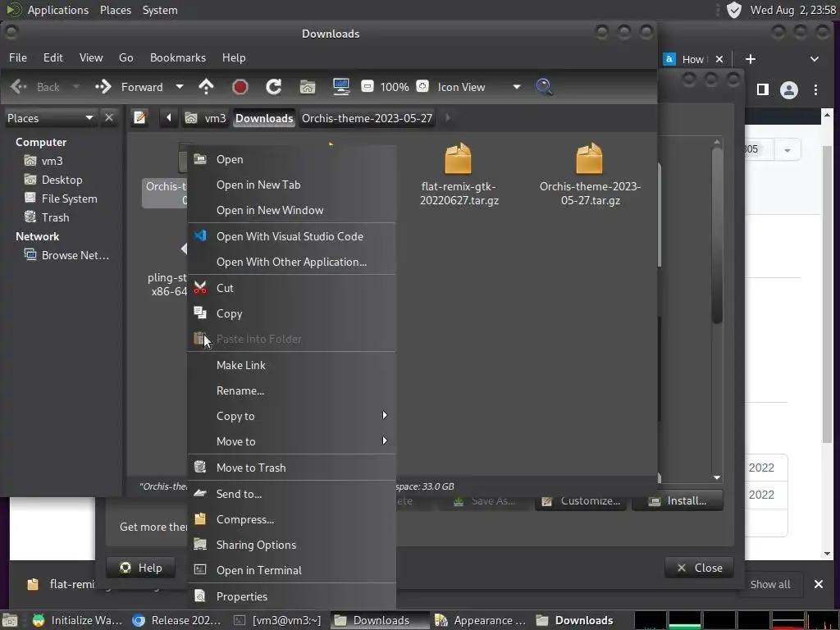This screenshot has height=630, width=840.
Task: Select Desktop in Places sidebar
Action: (62, 180)
